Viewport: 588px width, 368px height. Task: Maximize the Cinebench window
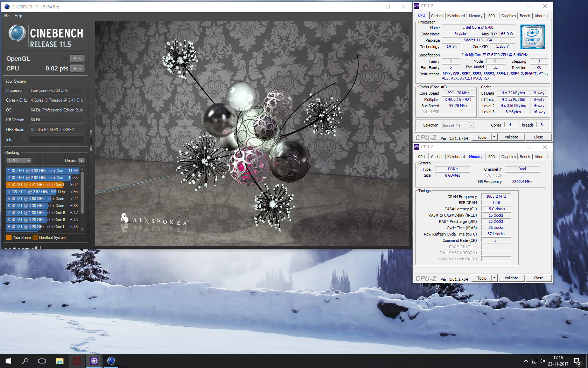(388, 7)
